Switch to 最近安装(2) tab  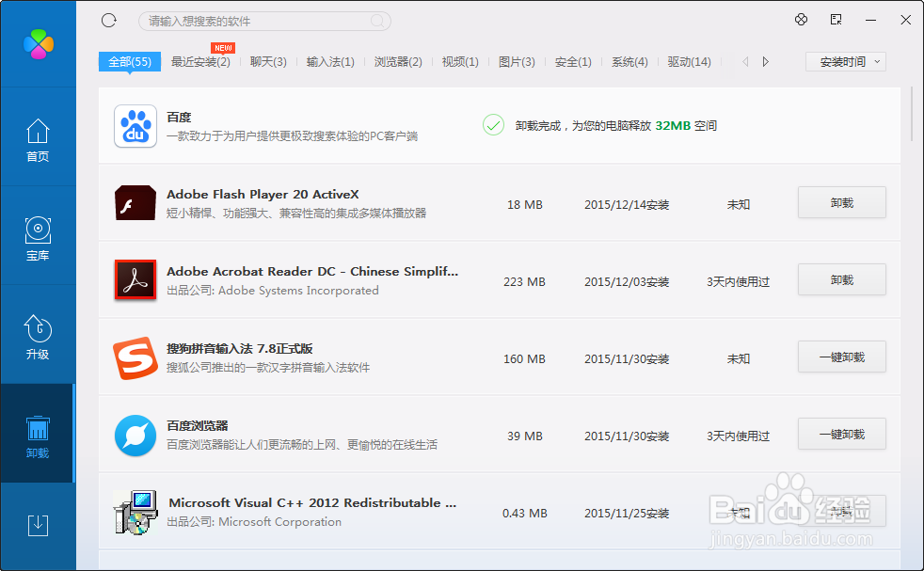200,62
